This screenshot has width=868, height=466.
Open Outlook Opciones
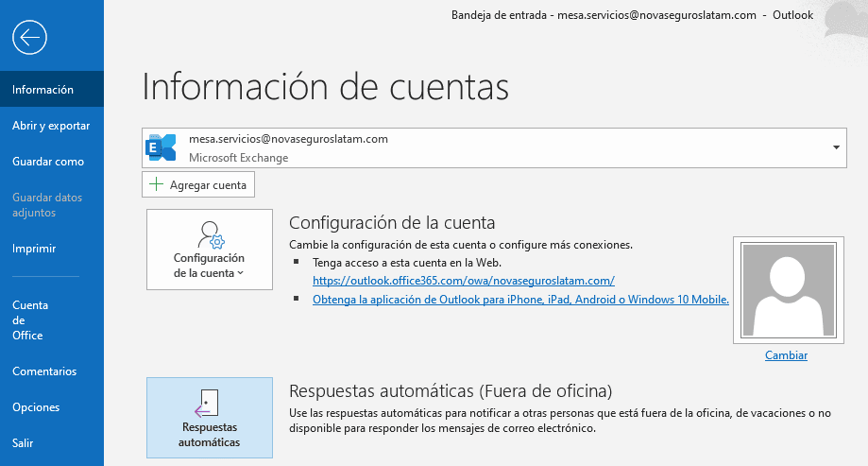click(36, 407)
